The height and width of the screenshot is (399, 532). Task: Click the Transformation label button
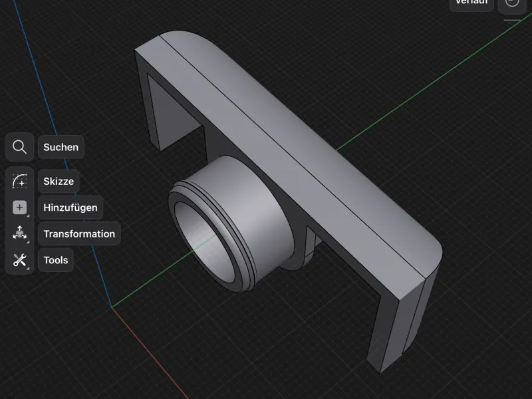tap(79, 234)
